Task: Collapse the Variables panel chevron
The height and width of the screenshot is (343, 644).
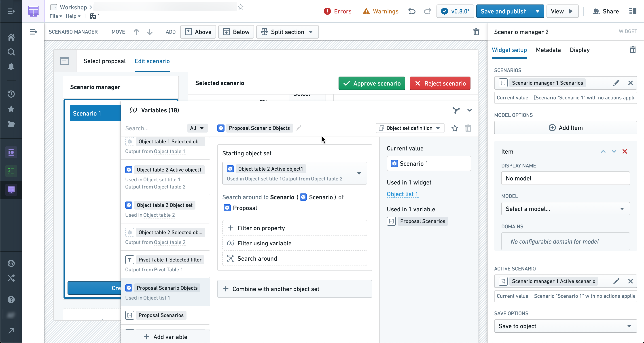Action: point(470,110)
